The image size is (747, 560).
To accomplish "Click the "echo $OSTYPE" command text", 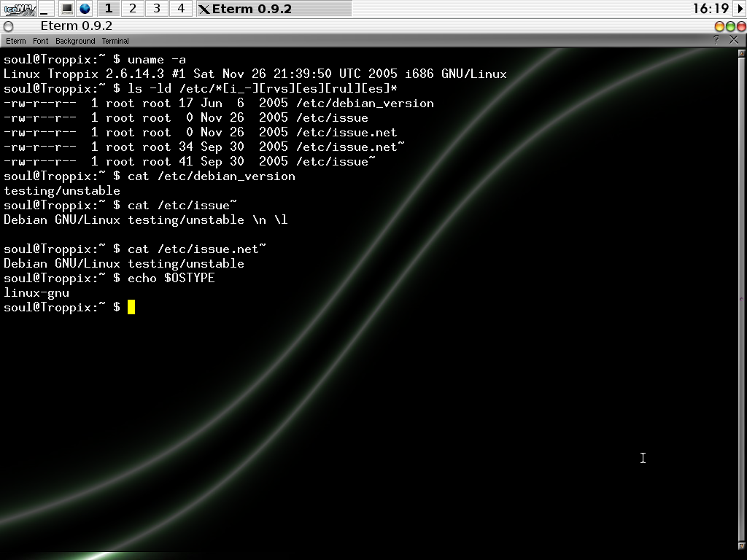I will [171, 278].
